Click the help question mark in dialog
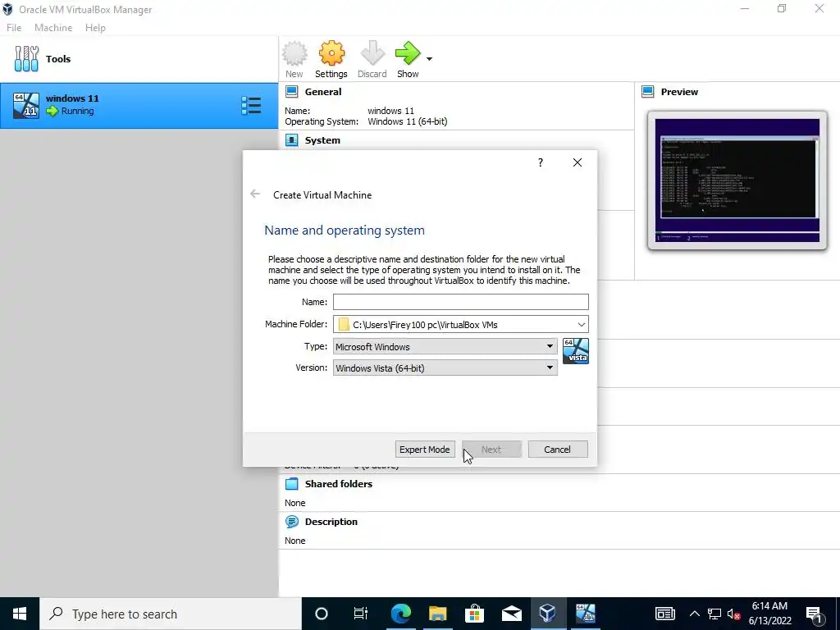 541,162
